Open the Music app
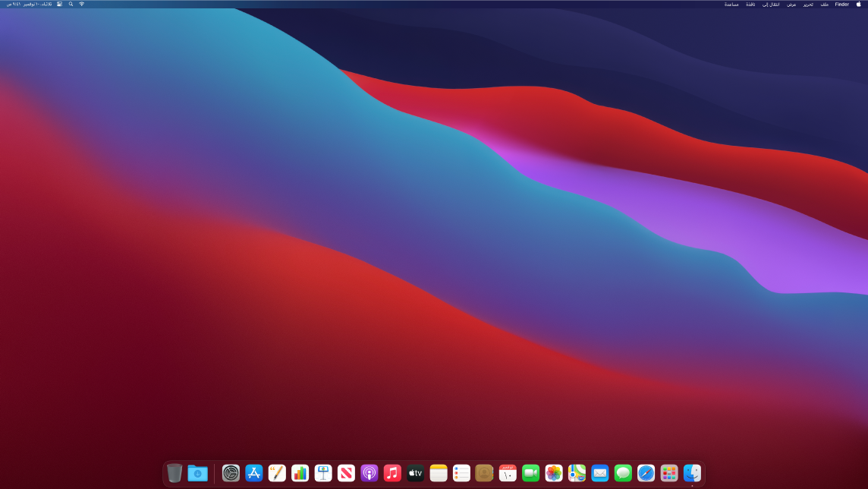 tap(392, 473)
